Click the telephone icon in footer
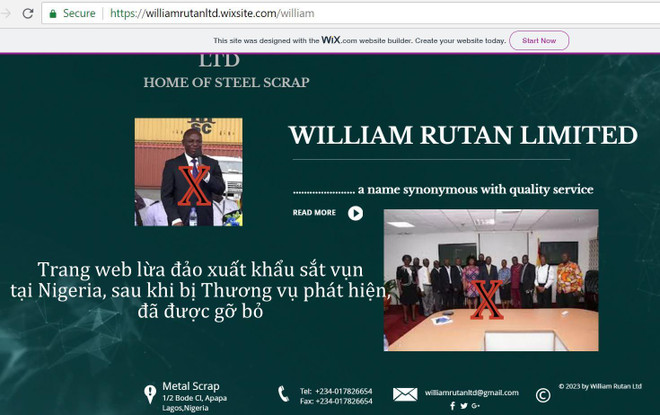Image resolution: width=660 pixels, height=415 pixels. [x=283, y=394]
